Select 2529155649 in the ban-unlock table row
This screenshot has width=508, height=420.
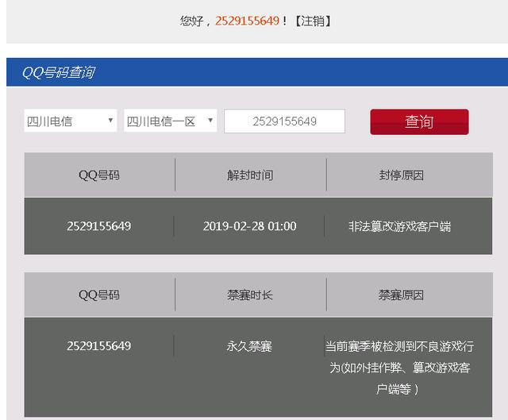(98, 226)
